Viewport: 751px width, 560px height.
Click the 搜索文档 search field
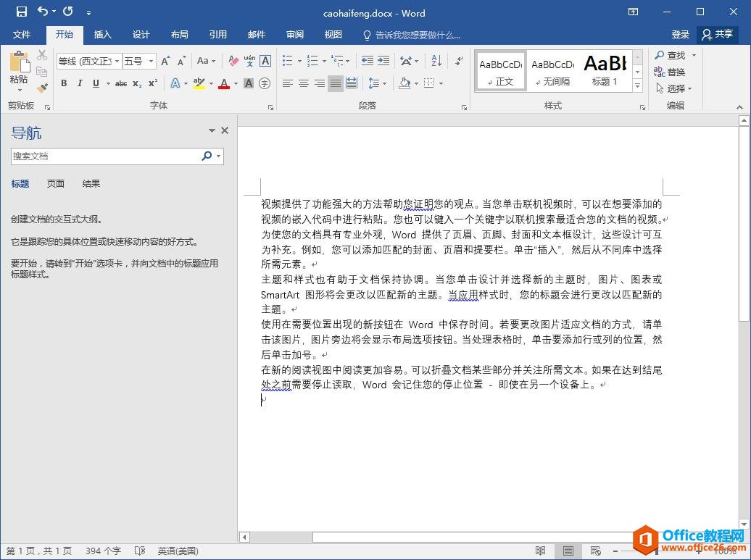[x=105, y=156]
